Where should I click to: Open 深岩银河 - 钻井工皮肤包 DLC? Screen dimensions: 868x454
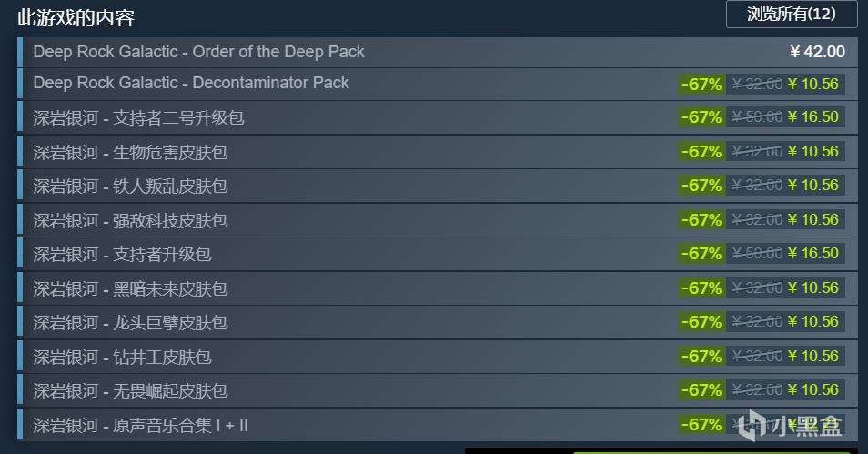tap(438, 357)
